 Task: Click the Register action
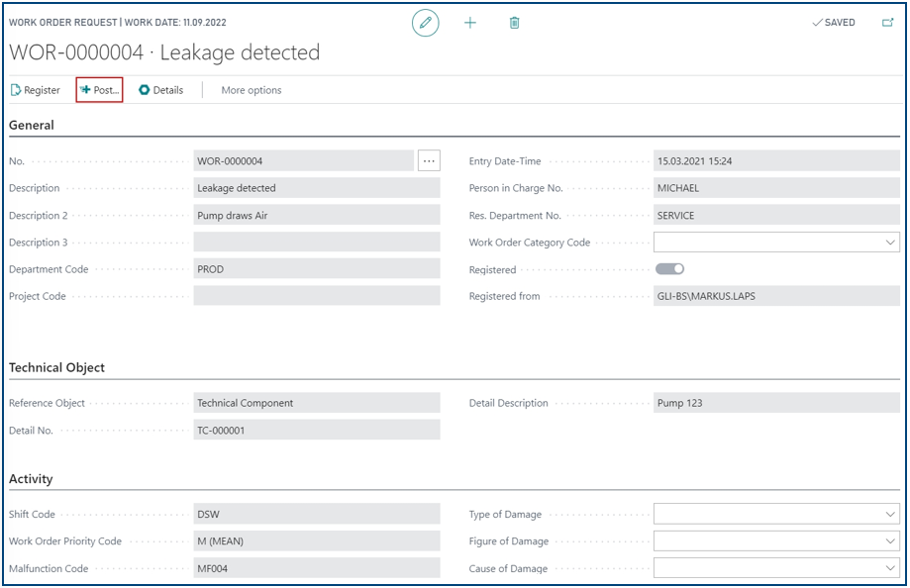click(x=36, y=90)
